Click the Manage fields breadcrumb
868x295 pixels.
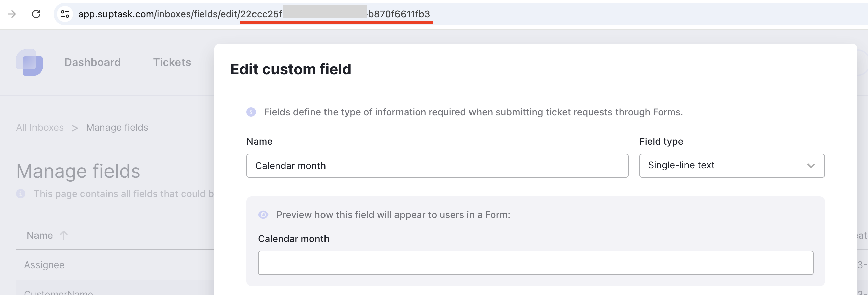[x=117, y=127]
